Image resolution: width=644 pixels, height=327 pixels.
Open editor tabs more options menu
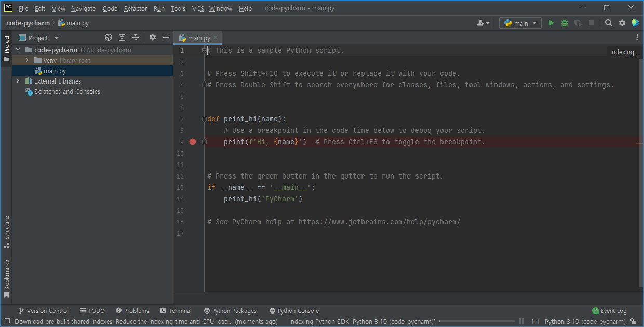click(637, 37)
